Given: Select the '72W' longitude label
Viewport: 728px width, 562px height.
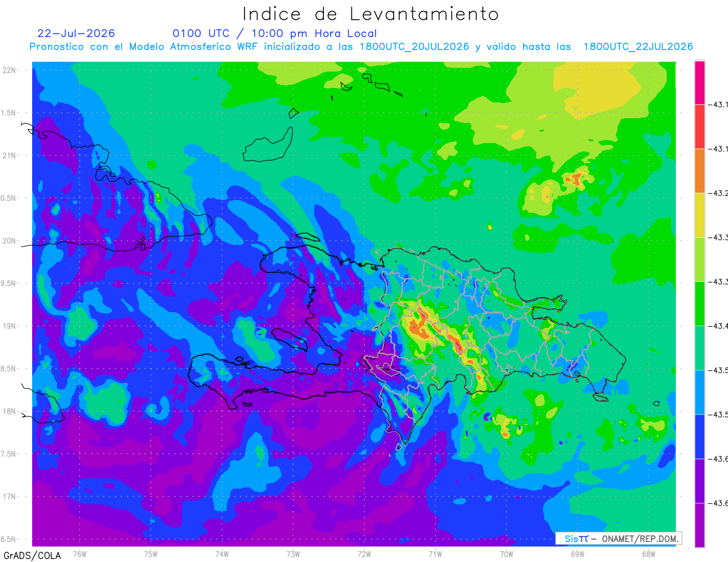Looking at the screenshot, I should 364,554.
